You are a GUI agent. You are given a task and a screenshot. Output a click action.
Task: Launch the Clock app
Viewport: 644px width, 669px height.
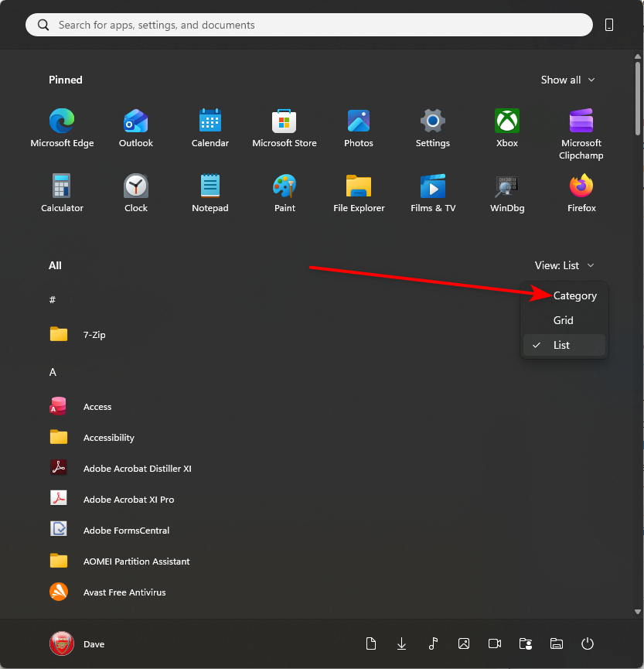click(135, 193)
